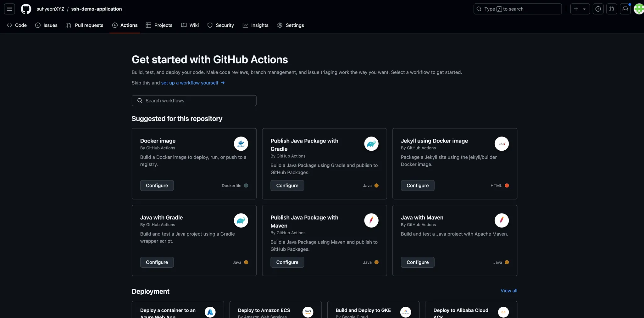This screenshot has height=318, width=644.
Task: Click the Dockerfile language label
Action: coord(231,186)
